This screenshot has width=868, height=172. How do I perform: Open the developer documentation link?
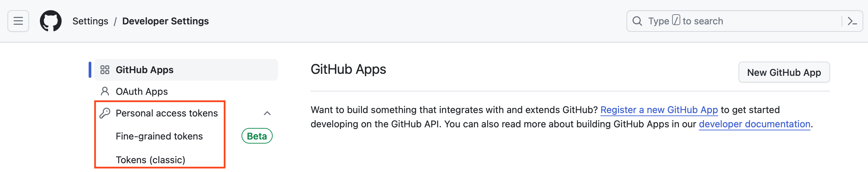(754, 124)
